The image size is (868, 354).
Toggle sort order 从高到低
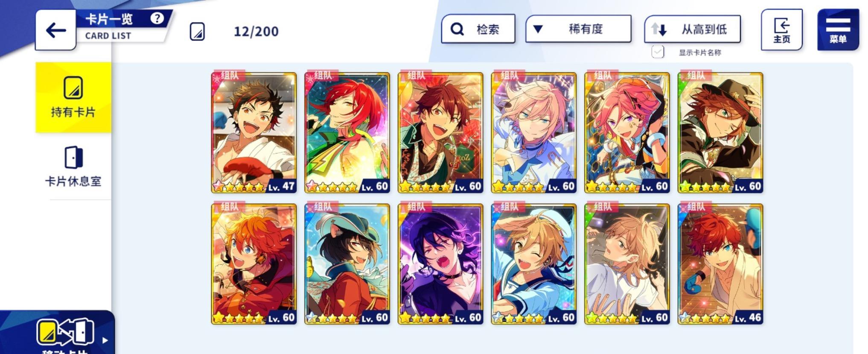pyautogui.click(x=692, y=29)
